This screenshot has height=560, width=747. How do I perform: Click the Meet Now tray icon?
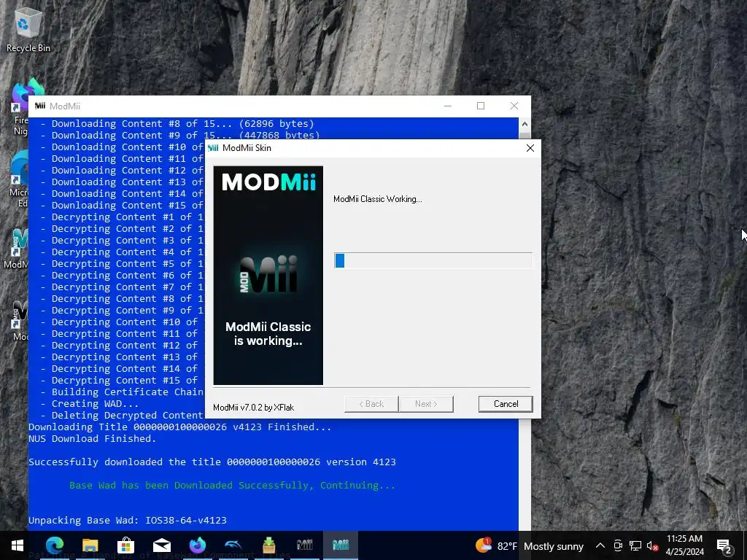[x=618, y=545]
